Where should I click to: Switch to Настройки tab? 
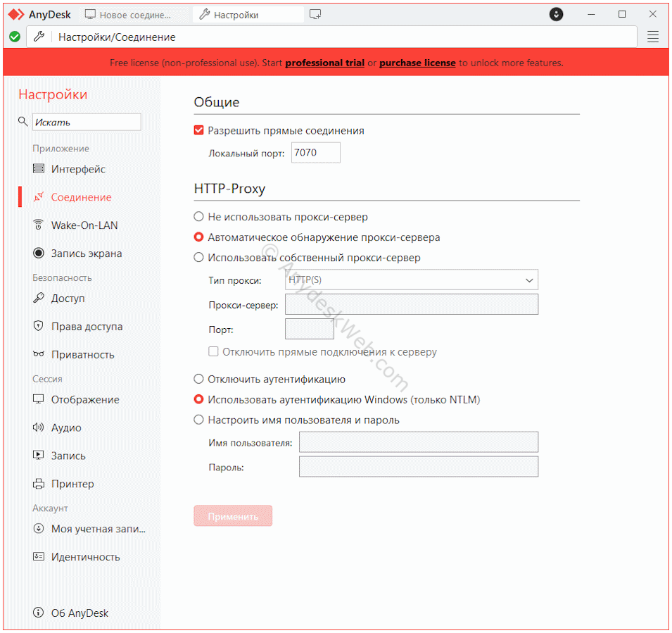click(248, 15)
